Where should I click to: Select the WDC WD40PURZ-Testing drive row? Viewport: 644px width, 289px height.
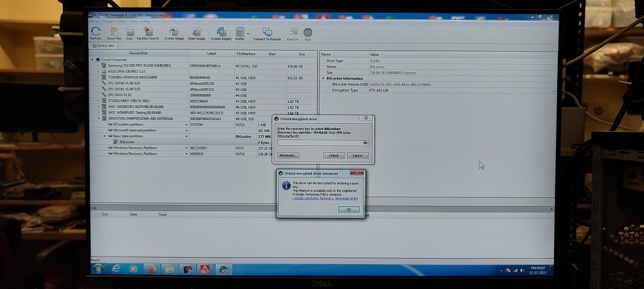pyautogui.click(x=203, y=112)
